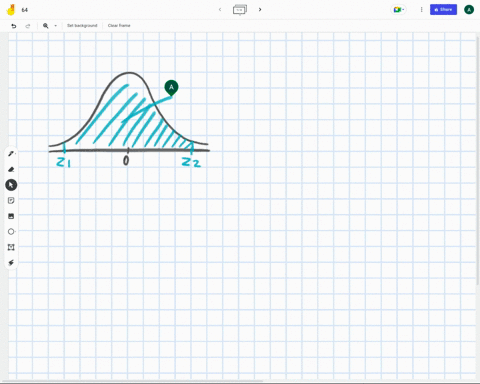Redo the last undone action
Screen dimensions: 480x384
tap(28, 26)
